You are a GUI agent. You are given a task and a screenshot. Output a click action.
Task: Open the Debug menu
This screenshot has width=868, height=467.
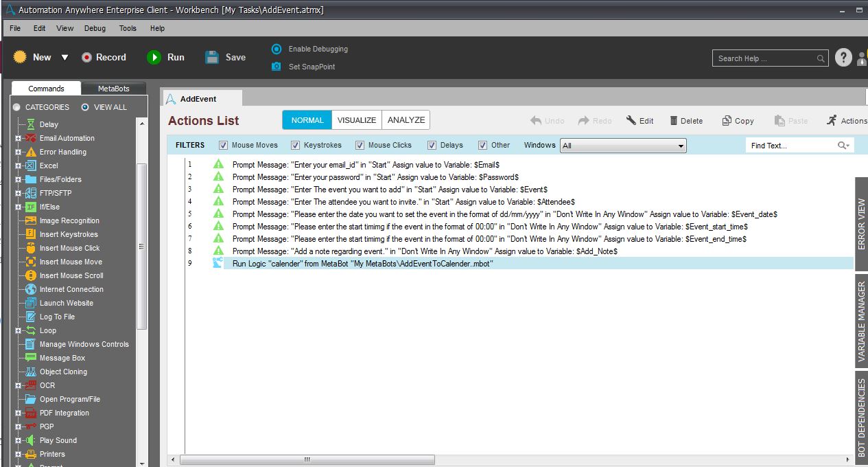click(x=95, y=28)
